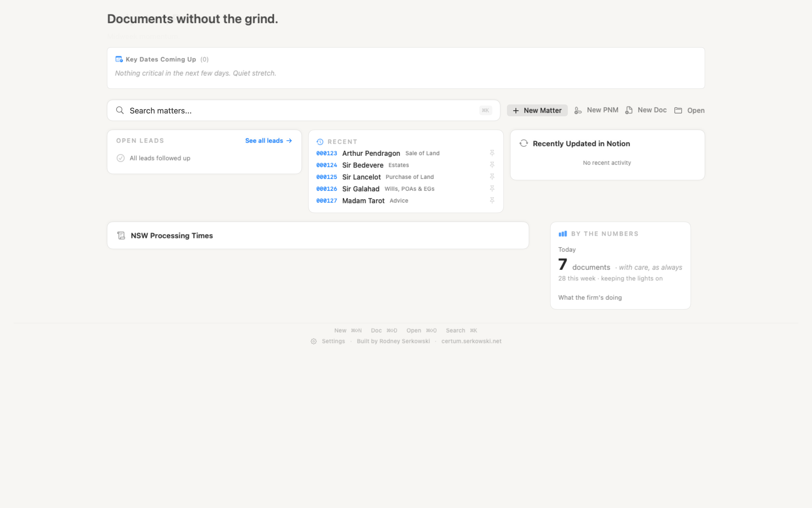Click the No recent activity text
The image size is (812, 508).
(x=607, y=163)
